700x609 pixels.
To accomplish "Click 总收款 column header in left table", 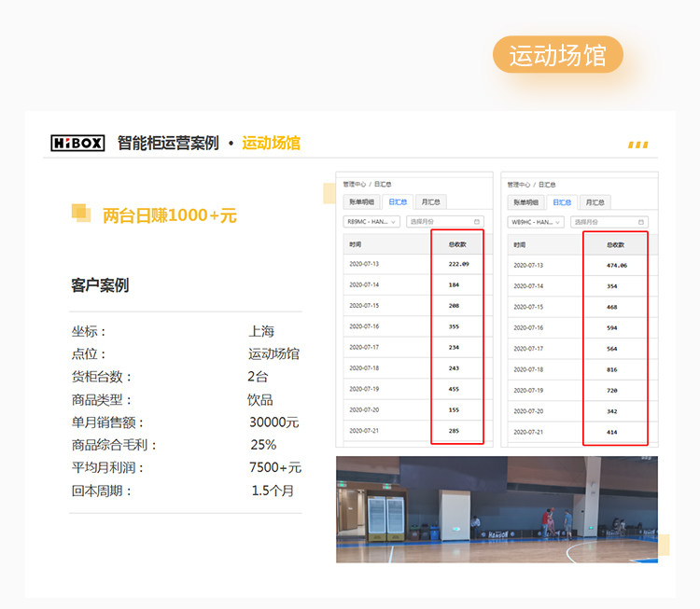I will (457, 244).
